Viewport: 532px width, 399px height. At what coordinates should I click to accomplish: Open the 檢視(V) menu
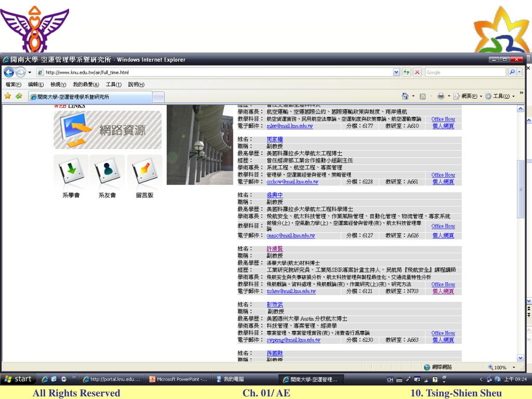(58, 85)
